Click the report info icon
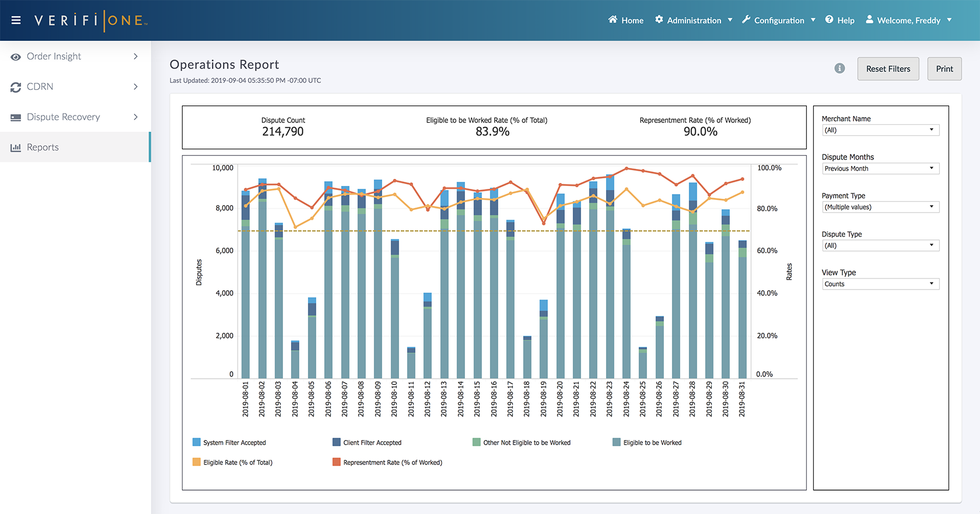 point(839,69)
